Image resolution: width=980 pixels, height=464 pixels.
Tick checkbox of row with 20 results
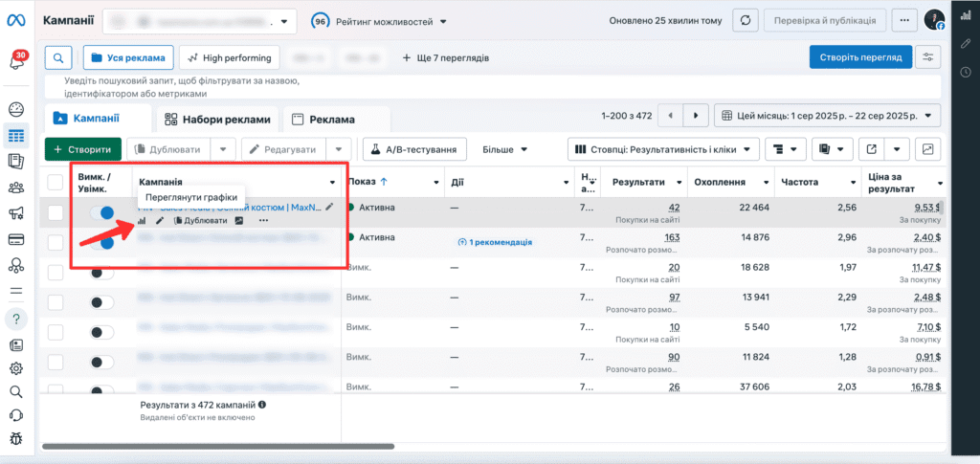coord(56,273)
